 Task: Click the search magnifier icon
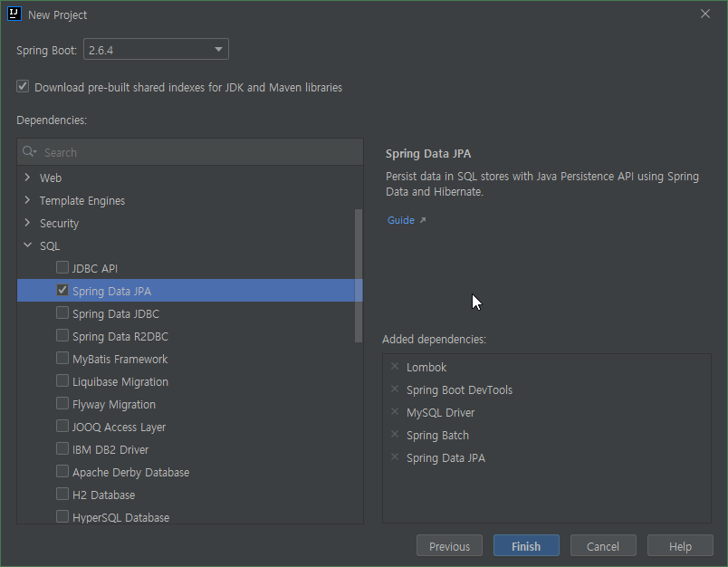click(30, 152)
